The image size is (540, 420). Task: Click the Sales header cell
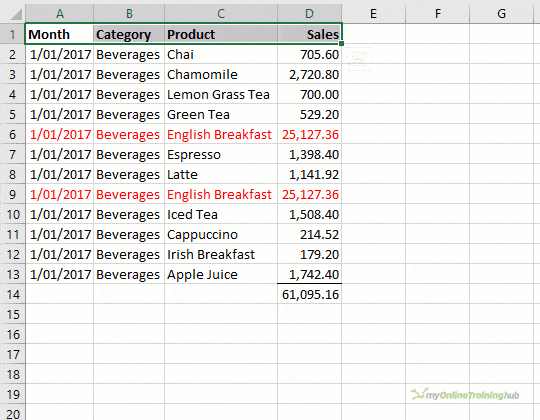[309, 34]
